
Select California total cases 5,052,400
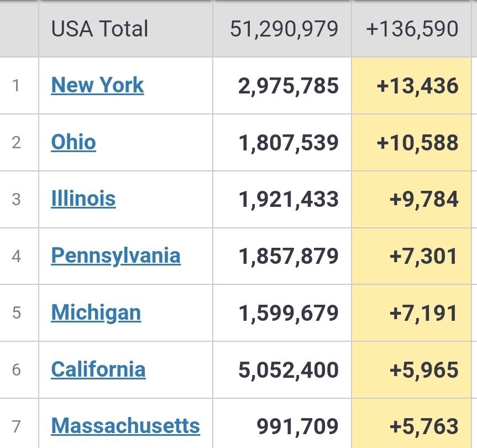tap(288, 370)
